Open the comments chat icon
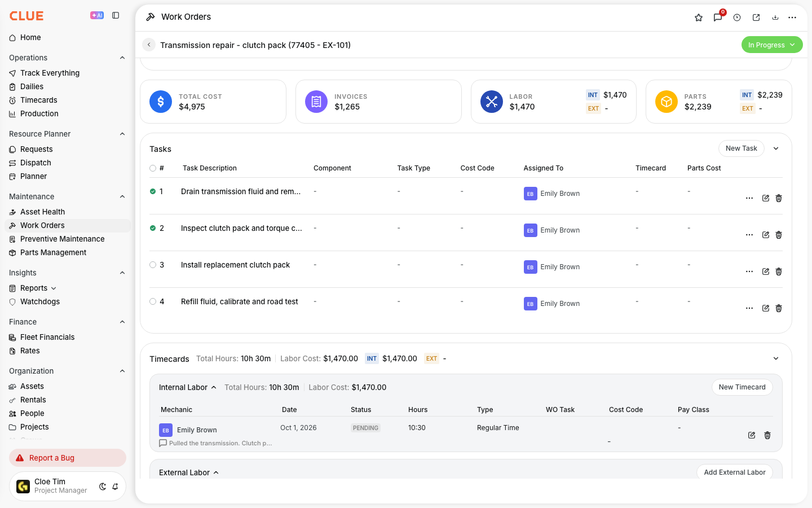The width and height of the screenshot is (812, 508). tap(718, 17)
